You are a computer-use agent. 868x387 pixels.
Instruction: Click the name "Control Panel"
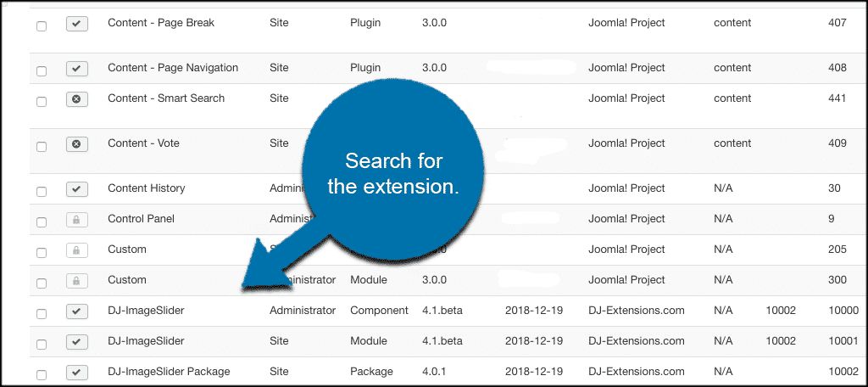pyautogui.click(x=142, y=218)
